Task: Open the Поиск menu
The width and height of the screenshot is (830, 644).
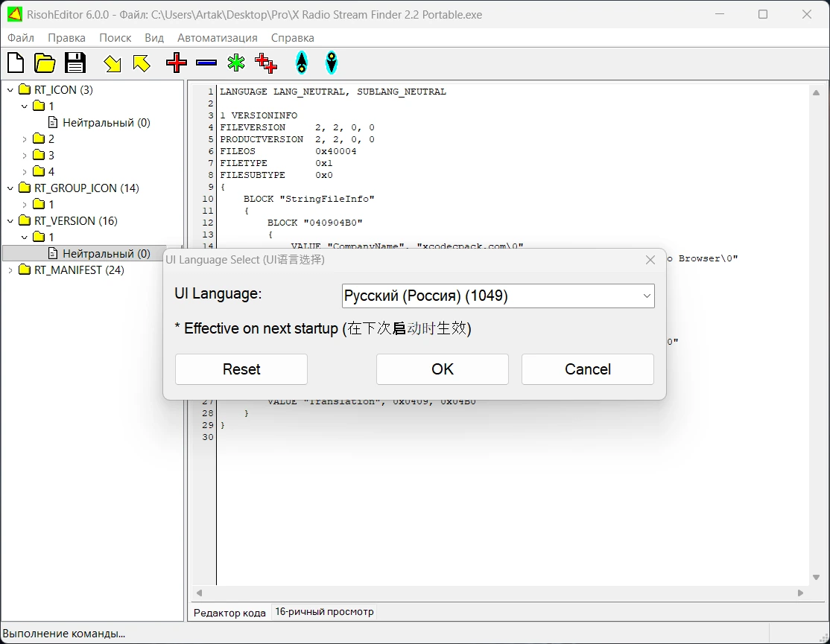Action: (x=115, y=38)
